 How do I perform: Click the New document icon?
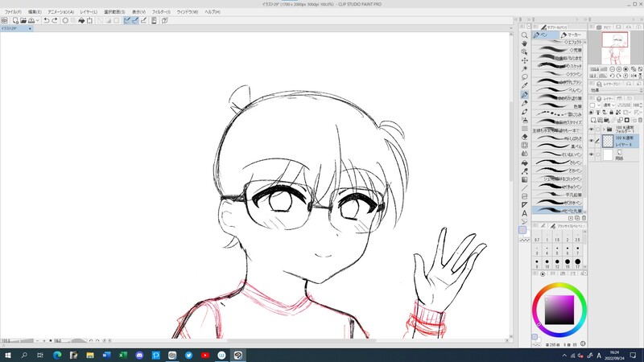[x=15, y=21]
